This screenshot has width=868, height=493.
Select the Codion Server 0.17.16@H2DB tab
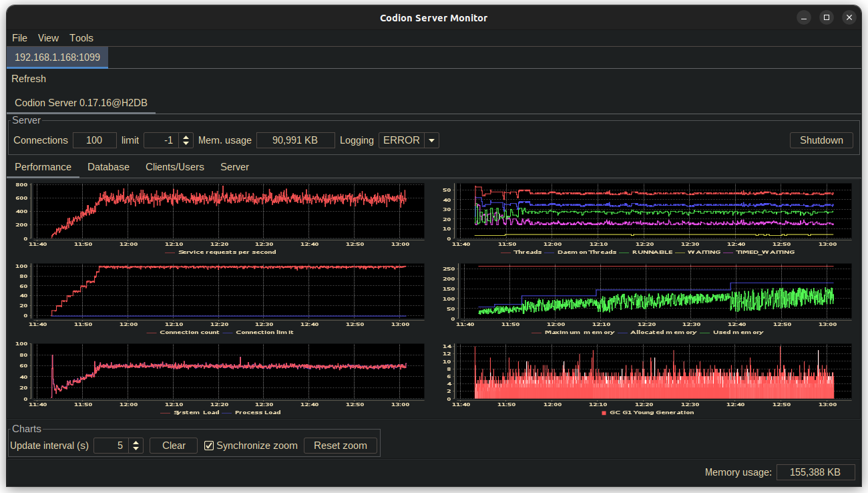(80, 102)
